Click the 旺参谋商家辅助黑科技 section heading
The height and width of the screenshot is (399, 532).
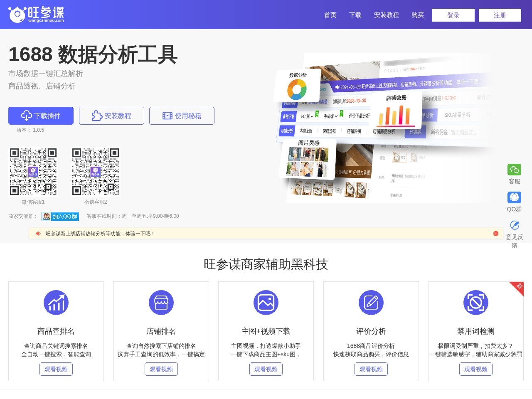266,264
